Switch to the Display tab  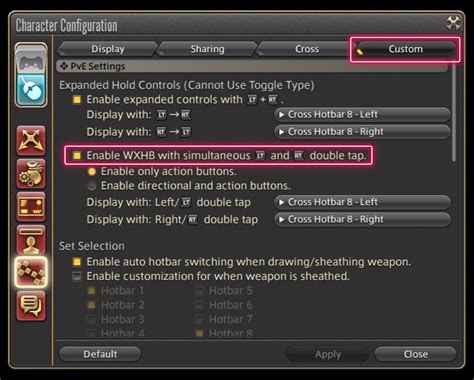(108, 49)
